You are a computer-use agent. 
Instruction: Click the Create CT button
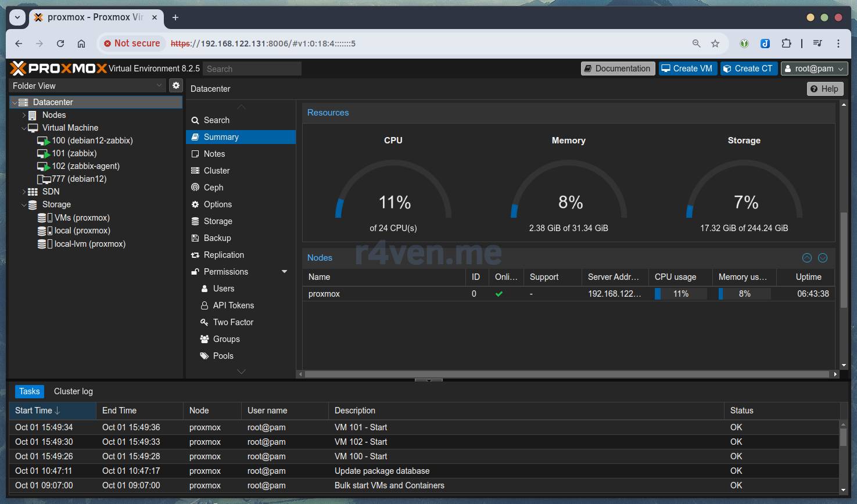click(748, 69)
